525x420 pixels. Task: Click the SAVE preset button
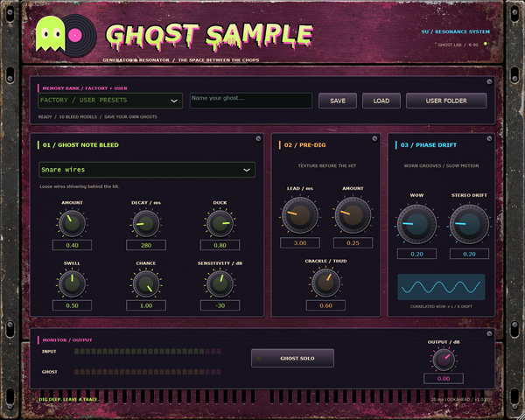tap(338, 101)
